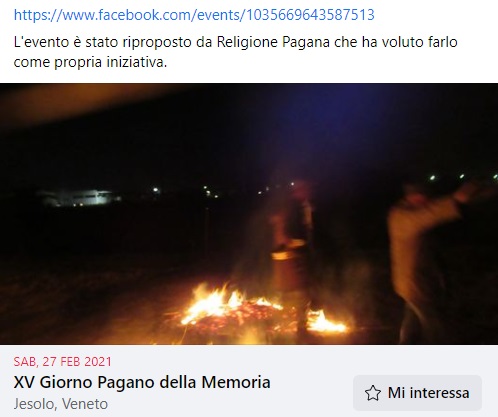The height and width of the screenshot is (417, 498).
Task: Click the star icon beside Mi interessa
Action: (x=372, y=393)
